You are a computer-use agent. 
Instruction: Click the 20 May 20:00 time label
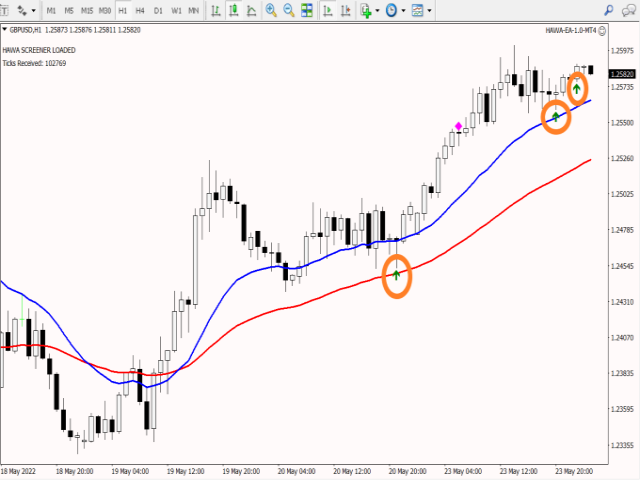407,471
